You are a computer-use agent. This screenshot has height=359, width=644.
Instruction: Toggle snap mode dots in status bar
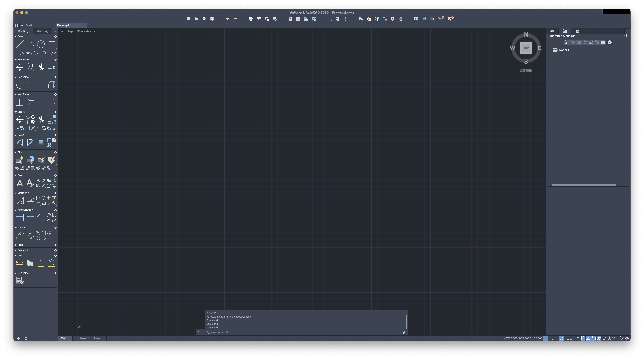click(x=551, y=338)
